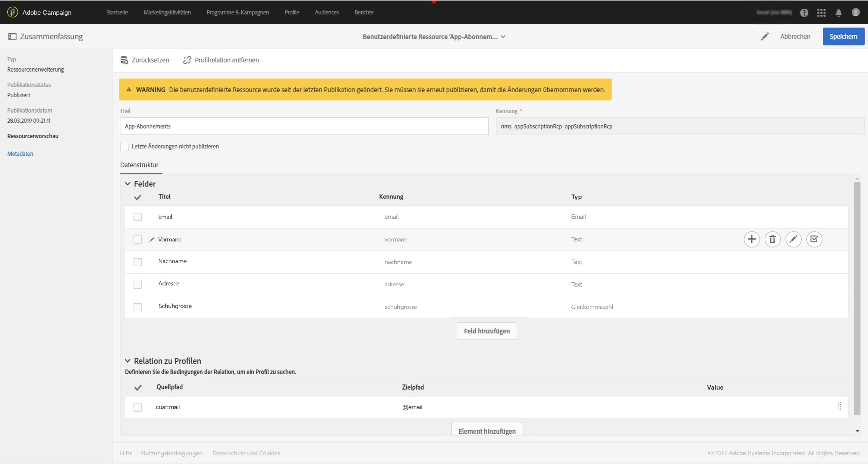Switch to the Datenstruktur tab
The width and height of the screenshot is (868, 464).
click(x=139, y=165)
